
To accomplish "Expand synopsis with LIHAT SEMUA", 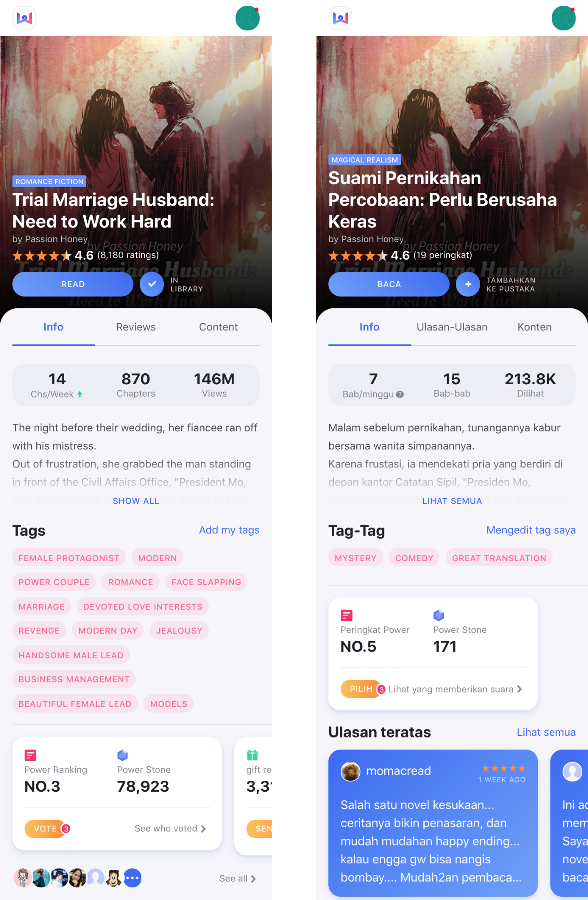I will 452,501.
